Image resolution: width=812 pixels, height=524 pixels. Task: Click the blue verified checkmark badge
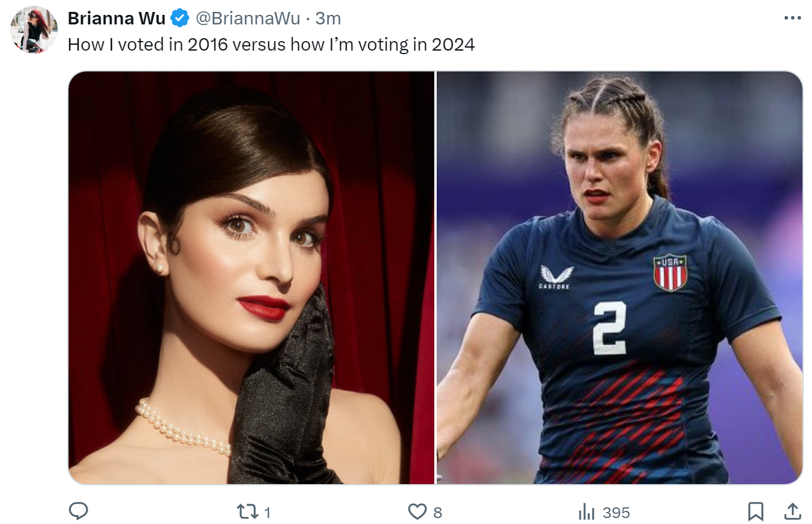(179, 18)
